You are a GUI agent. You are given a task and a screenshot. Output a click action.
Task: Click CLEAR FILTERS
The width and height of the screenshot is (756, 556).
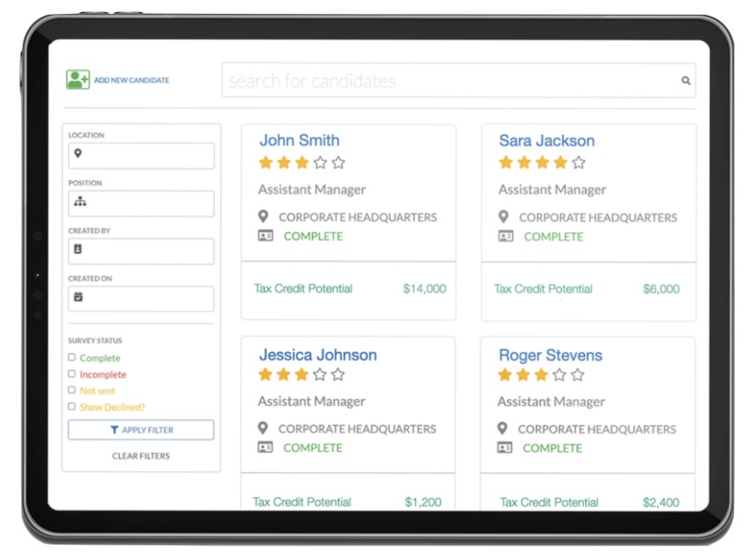pos(141,456)
